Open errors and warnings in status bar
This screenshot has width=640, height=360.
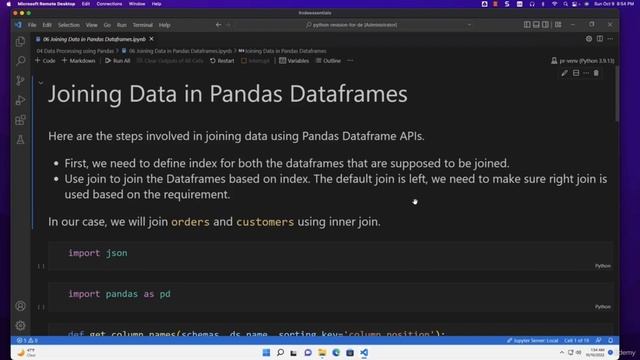27,340
